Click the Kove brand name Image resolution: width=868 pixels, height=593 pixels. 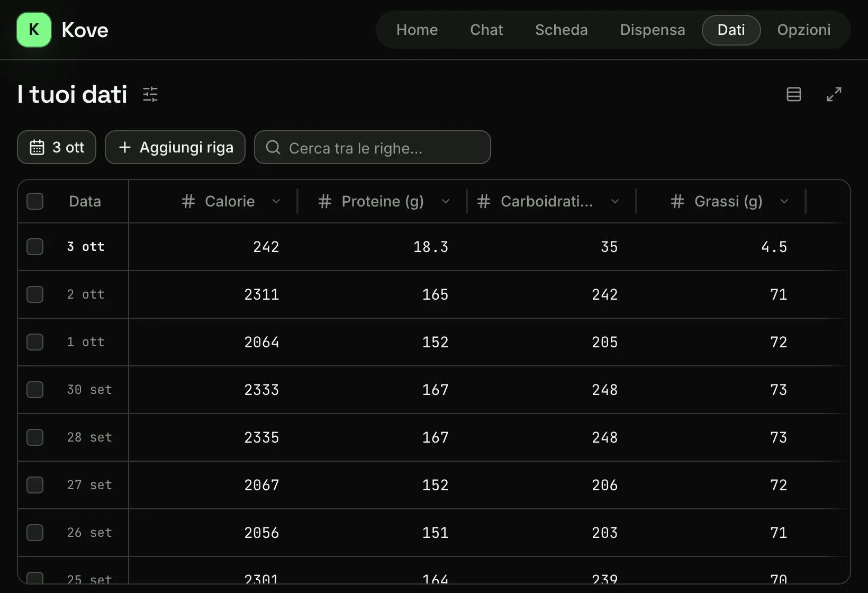click(x=85, y=30)
